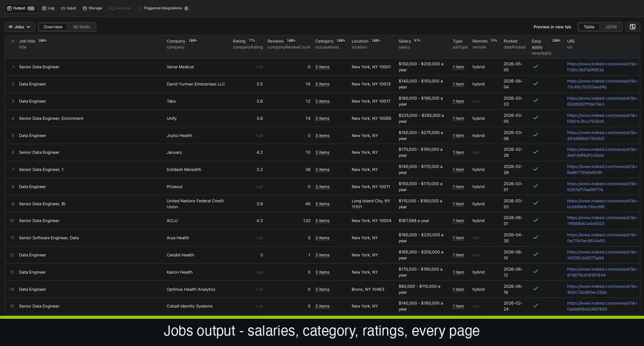Viewport: 644px width, 346px height.
Task: Open the ACLU job URL
Action: click(602, 221)
